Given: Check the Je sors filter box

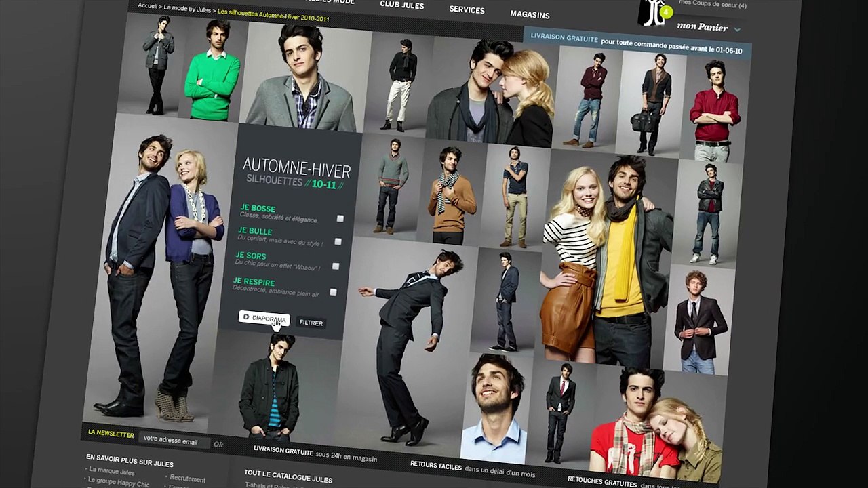Looking at the screenshot, I should coord(336,266).
